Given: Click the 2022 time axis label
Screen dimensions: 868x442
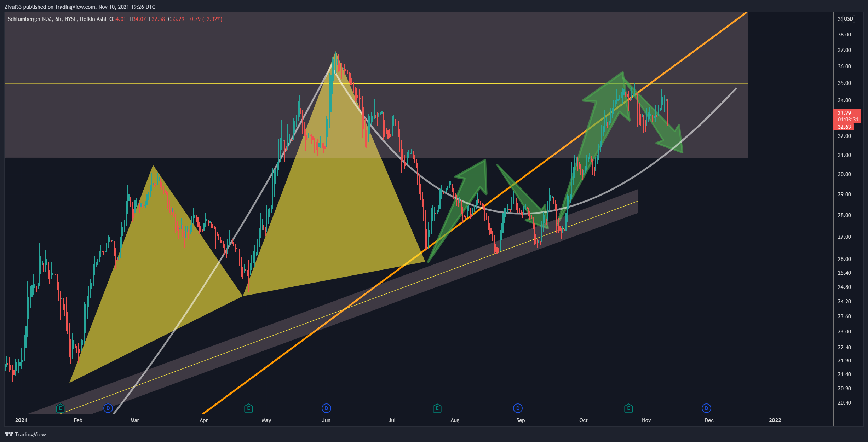Looking at the screenshot, I should (x=775, y=420).
